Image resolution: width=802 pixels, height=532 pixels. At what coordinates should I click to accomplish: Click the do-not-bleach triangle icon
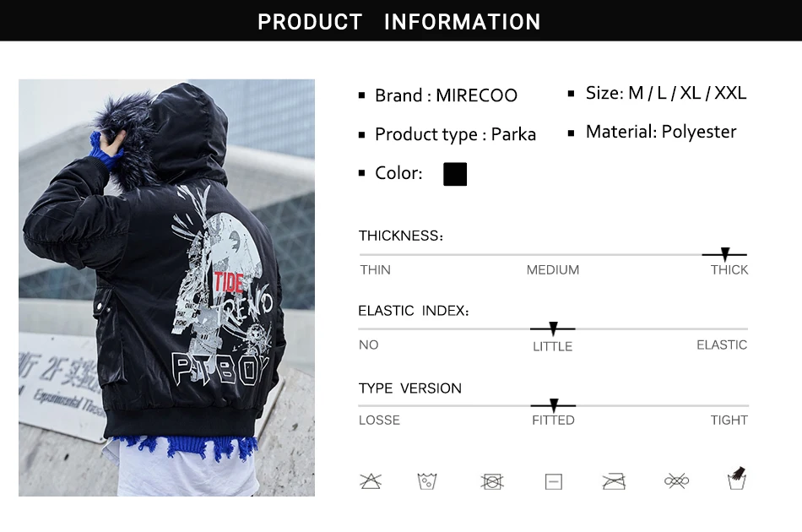371,480
